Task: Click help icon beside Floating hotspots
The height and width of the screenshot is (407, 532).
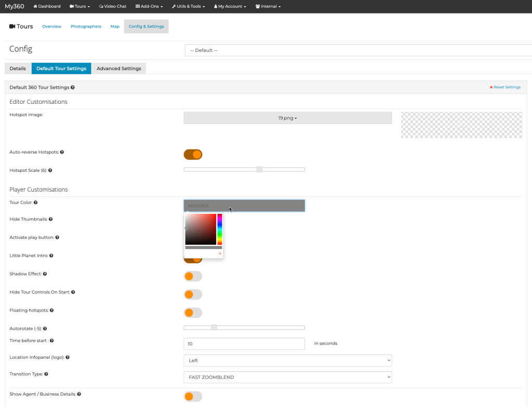Action: (51, 310)
